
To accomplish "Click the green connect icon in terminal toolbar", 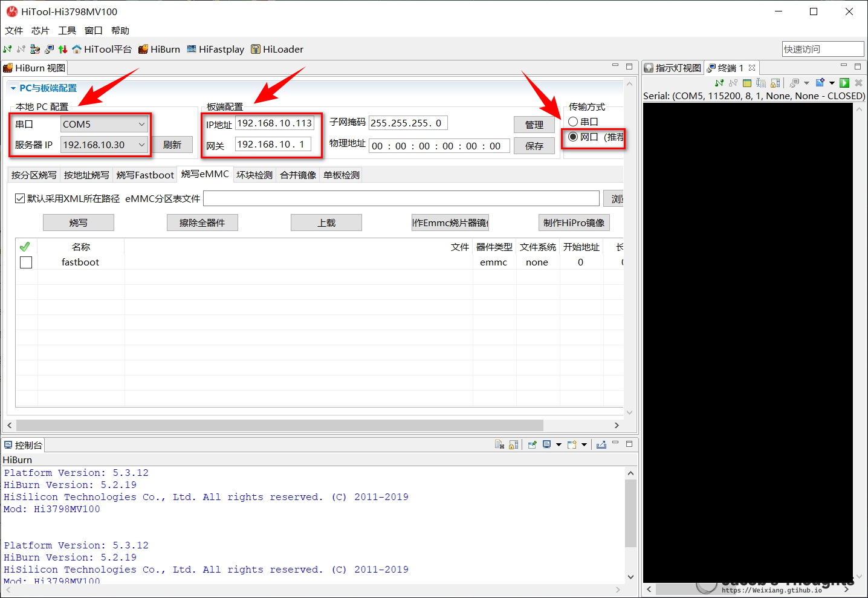I will pos(719,83).
